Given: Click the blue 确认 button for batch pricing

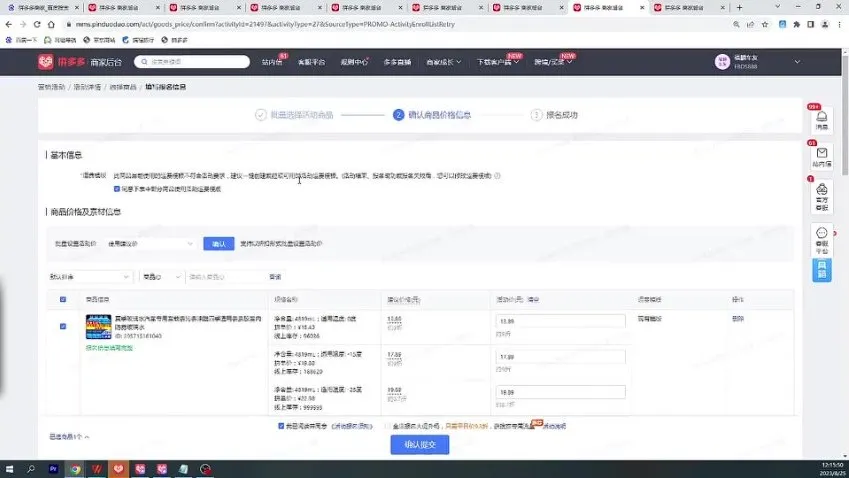Looking at the screenshot, I should click(x=217, y=243).
